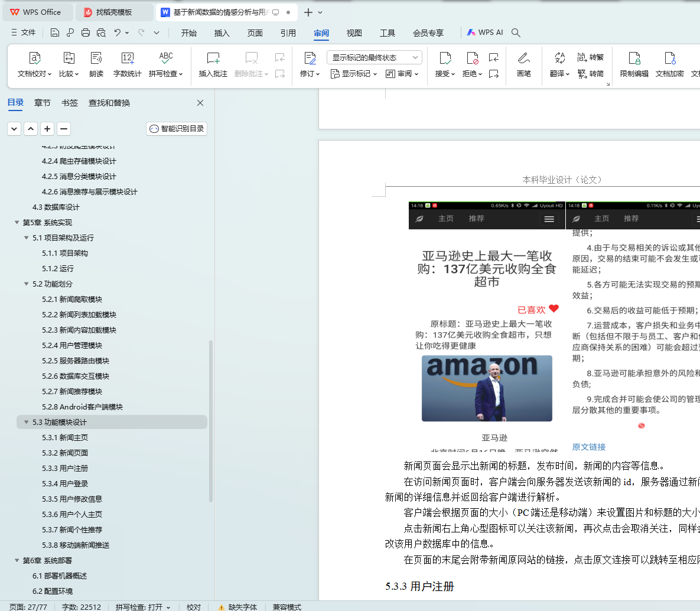Click 插入批注 insert comment
700x611 pixels.
213,65
